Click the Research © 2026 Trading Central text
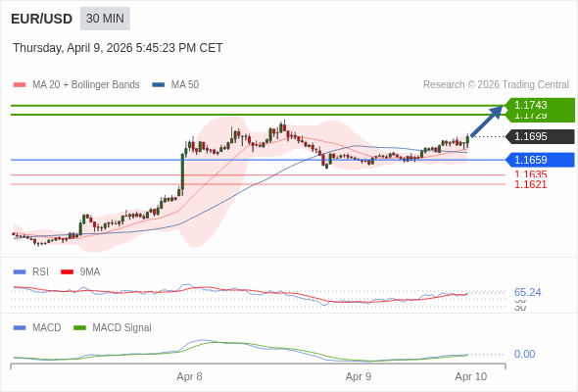Viewport: 578px width, 392px height. [x=496, y=85]
